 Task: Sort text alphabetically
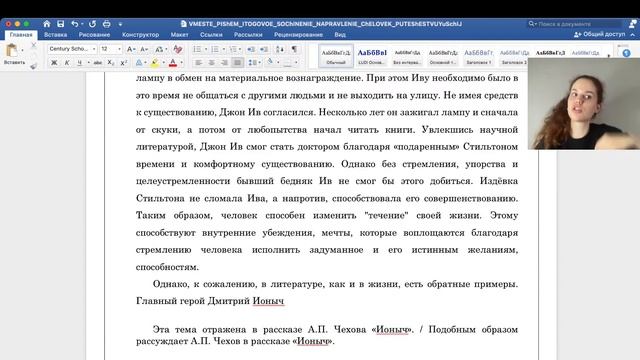(280, 49)
